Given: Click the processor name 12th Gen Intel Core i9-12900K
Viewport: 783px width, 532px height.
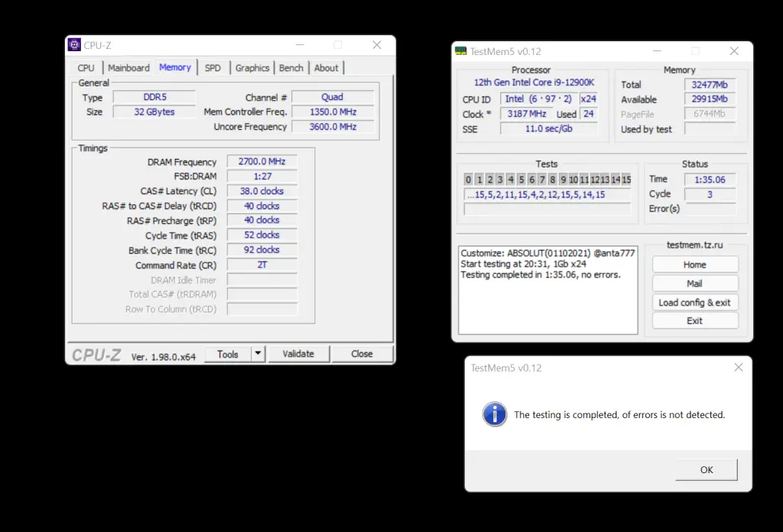Looking at the screenshot, I should (534, 83).
